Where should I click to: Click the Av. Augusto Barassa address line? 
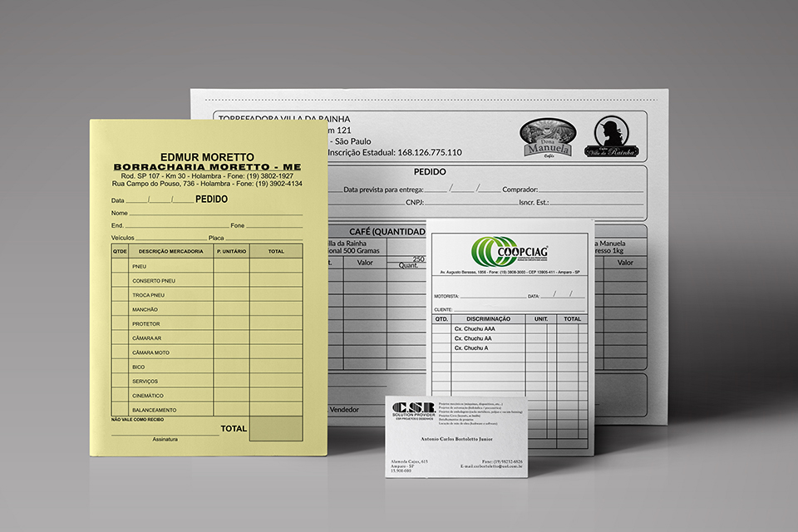point(510,273)
